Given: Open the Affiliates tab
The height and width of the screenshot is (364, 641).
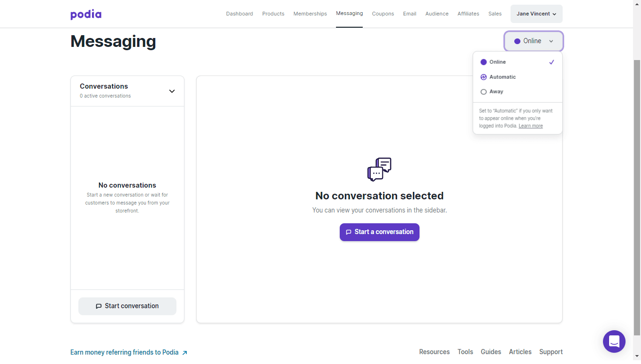Looking at the screenshot, I should pyautogui.click(x=468, y=14).
